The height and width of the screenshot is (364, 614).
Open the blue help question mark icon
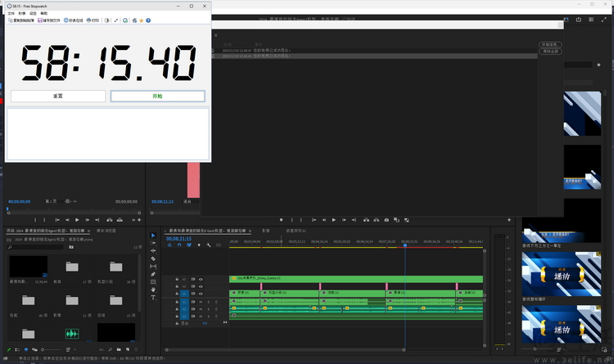tap(148, 20)
